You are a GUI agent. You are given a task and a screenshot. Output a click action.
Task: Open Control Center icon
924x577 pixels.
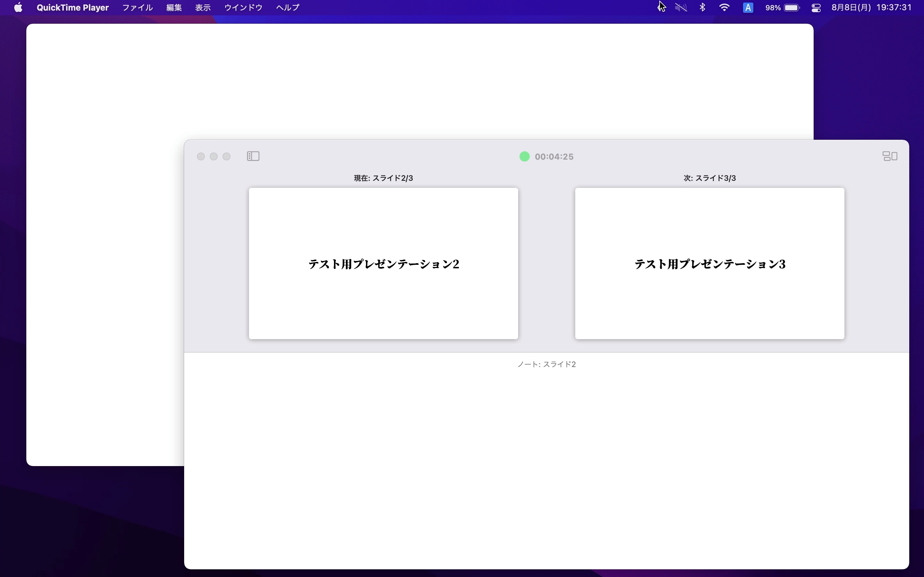click(x=816, y=8)
